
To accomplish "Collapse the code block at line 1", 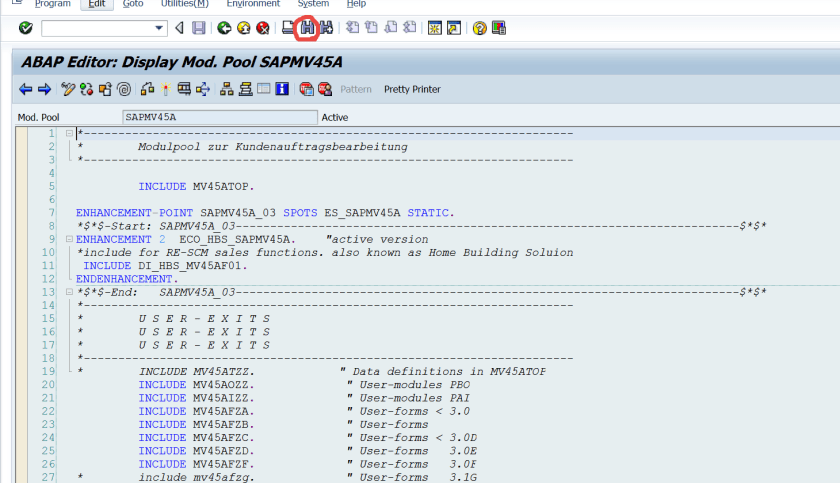I will coord(68,133).
